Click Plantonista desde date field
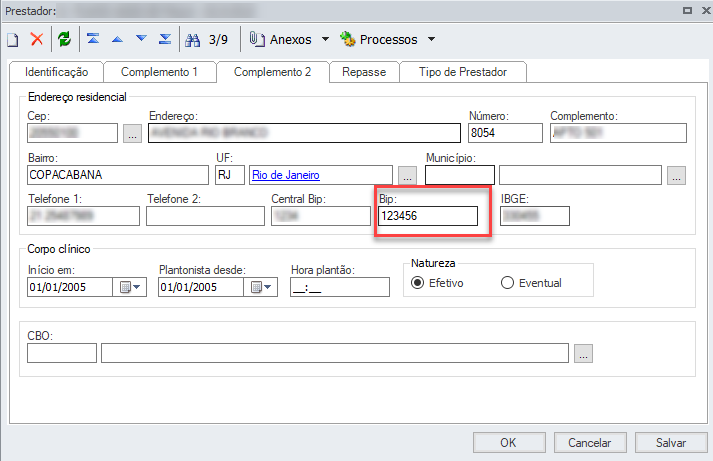 201,287
